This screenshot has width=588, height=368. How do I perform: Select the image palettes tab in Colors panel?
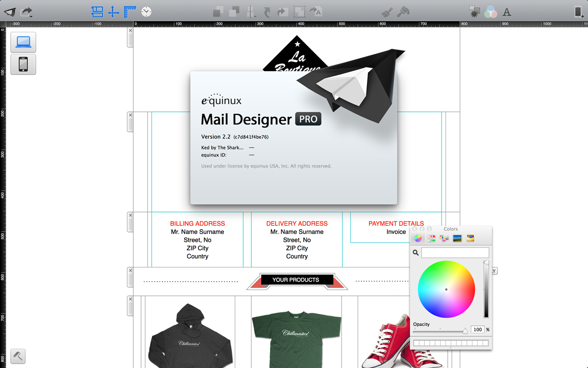pyautogui.click(x=458, y=238)
